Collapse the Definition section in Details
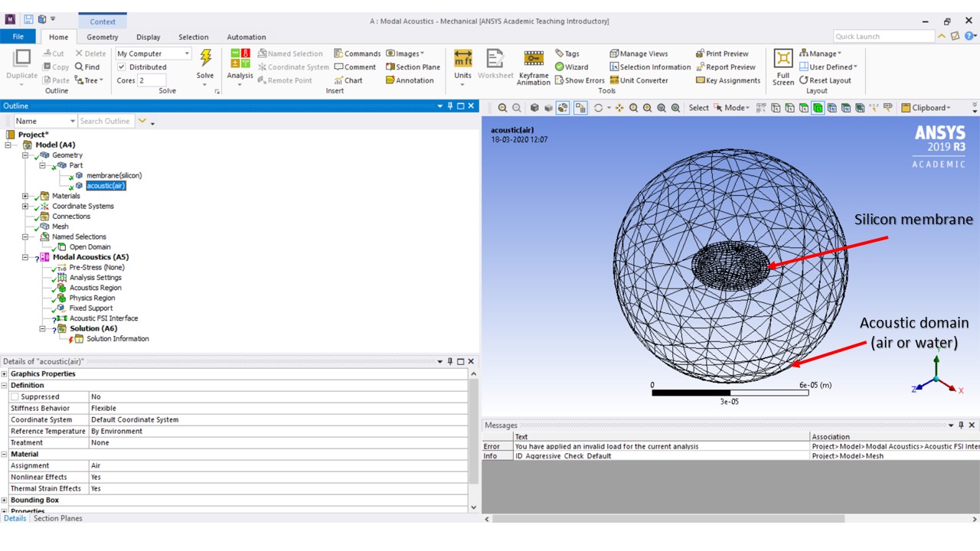The height and width of the screenshot is (551, 980). coord(5,385)
